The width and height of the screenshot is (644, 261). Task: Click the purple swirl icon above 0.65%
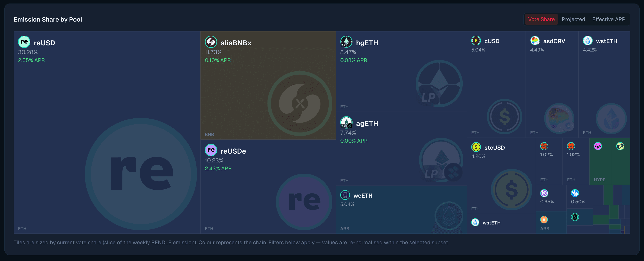(544, 193)
